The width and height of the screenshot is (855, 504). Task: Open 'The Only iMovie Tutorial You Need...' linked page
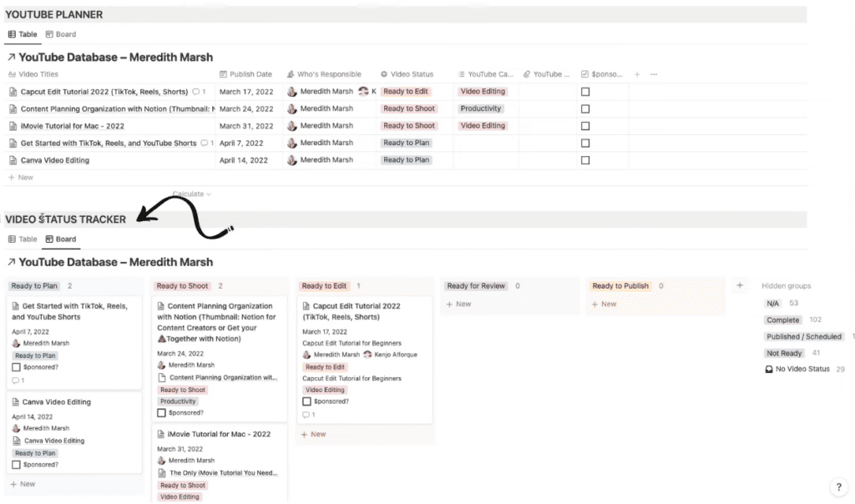click(x=224, y=473)
